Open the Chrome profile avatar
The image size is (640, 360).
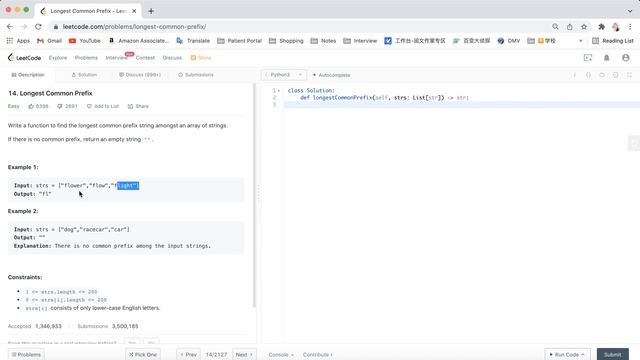click(x=616, y=27)
